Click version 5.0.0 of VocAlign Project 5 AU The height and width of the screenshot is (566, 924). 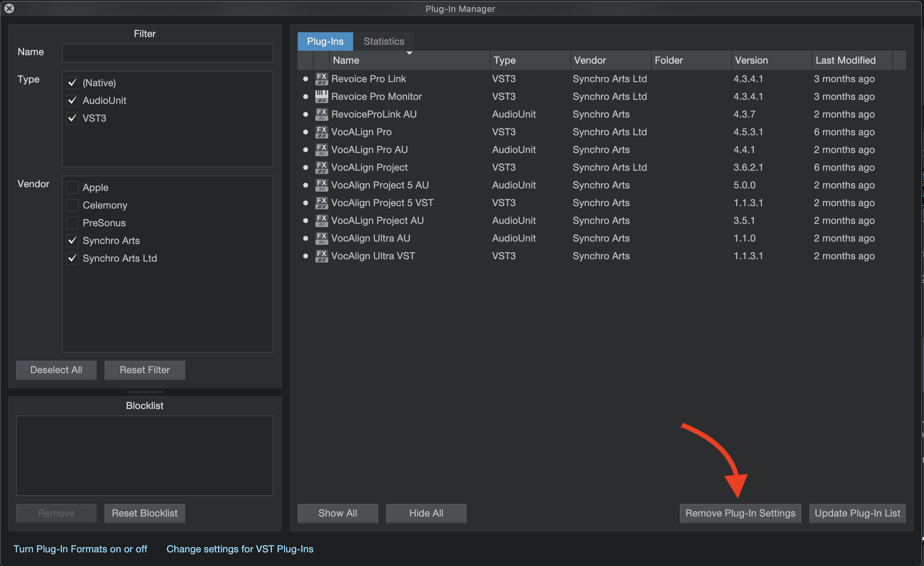point(744,185)
